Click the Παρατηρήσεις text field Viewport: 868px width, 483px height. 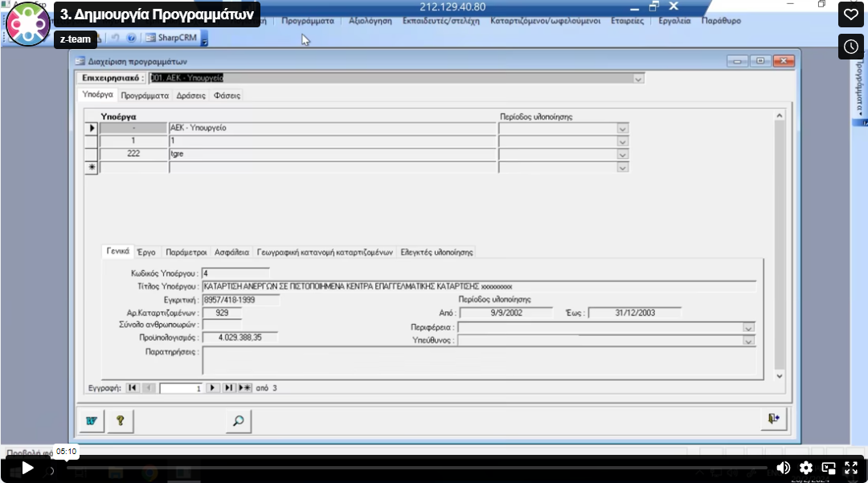point(478,360)
